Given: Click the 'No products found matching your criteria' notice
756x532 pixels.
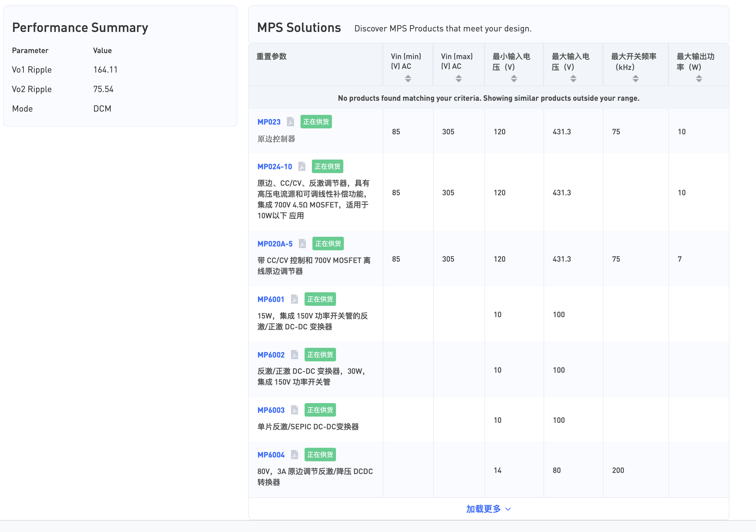Looking at the screenshot, I should pyautogui.click(x=489, y=98).
